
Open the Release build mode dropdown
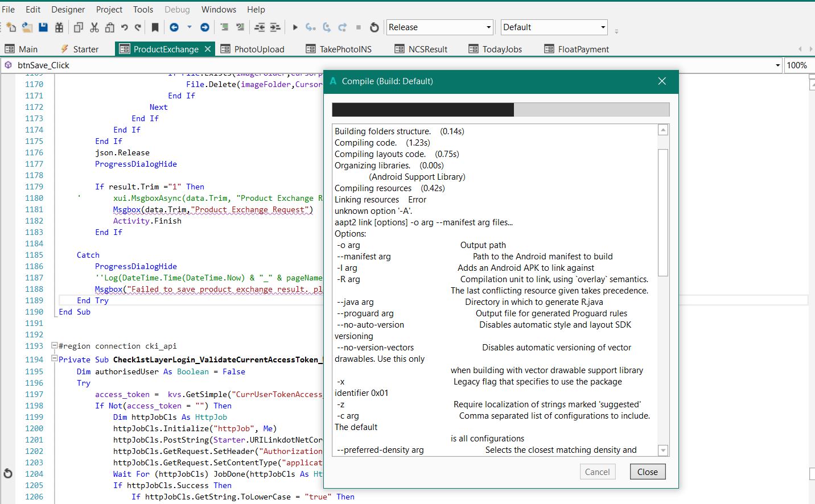[x=488, y=27]
